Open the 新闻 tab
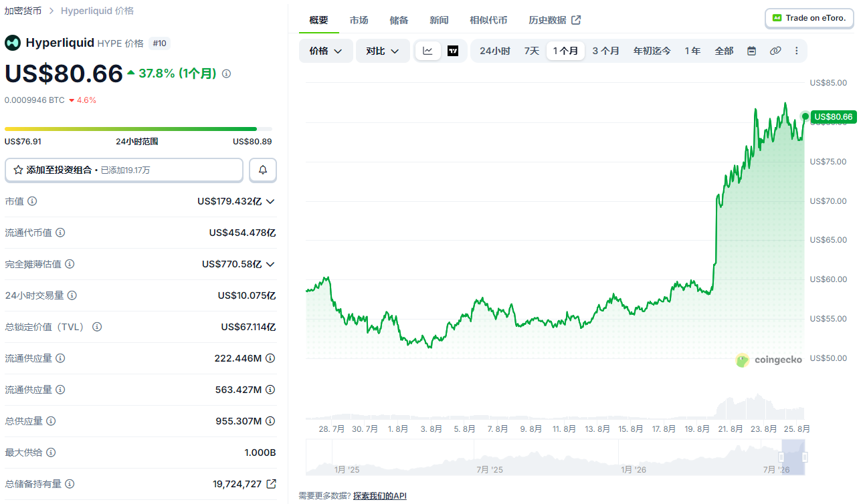This screenshot has width=865, height=504. click(x=439, y=20)
